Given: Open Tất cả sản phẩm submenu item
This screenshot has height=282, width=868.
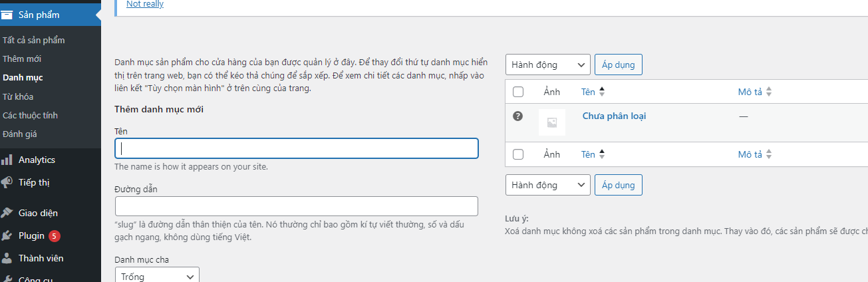Looking at the screenshot, I should (33, 40).
